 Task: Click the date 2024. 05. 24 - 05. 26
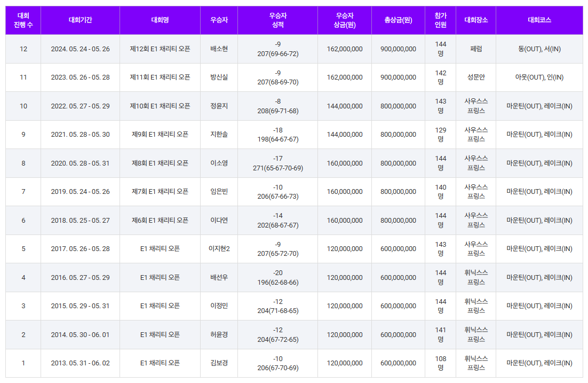pyautogui.click(x=80, y=49)
